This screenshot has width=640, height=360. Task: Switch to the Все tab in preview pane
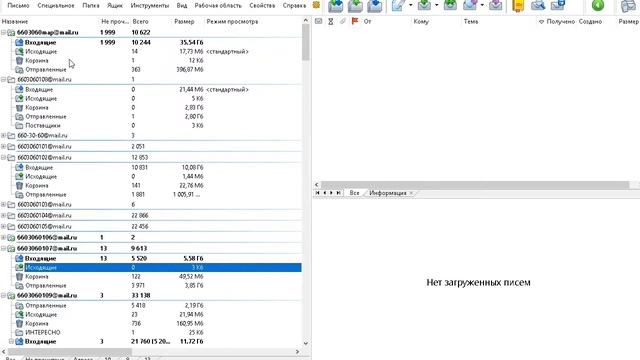(354, 193)
